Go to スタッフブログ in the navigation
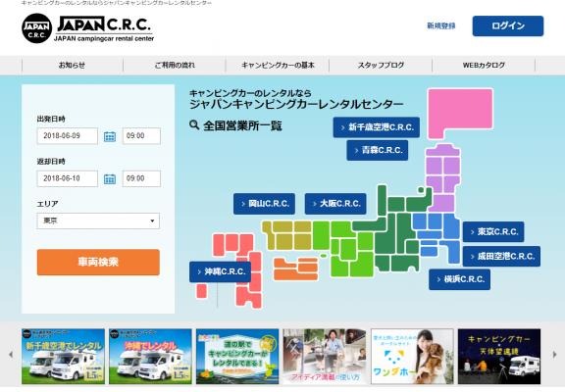Screen dimensions: 565x392 coord(381,65)
